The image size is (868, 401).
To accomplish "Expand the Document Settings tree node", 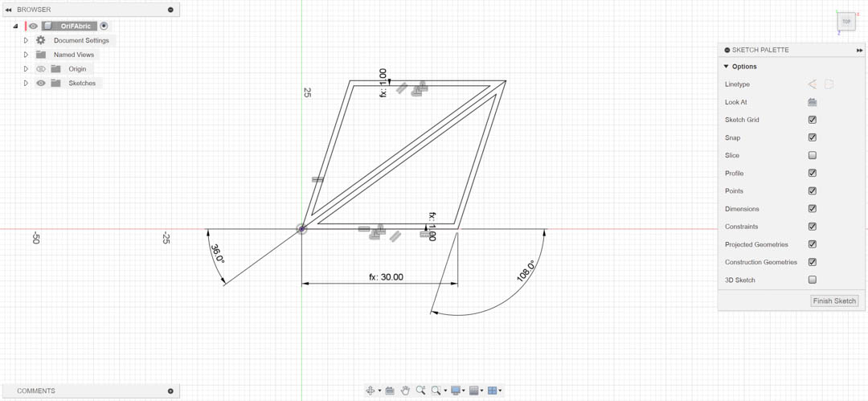I will [26, 40].
